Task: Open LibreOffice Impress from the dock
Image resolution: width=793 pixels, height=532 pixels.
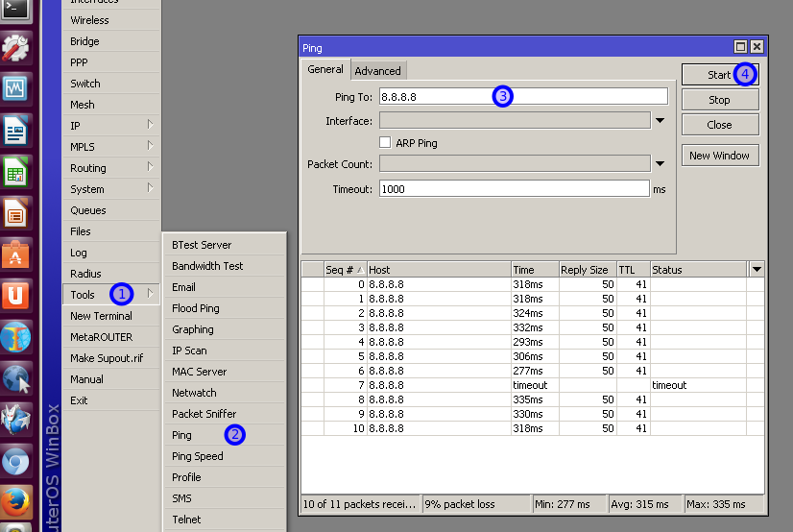Action: pos(14,213)
